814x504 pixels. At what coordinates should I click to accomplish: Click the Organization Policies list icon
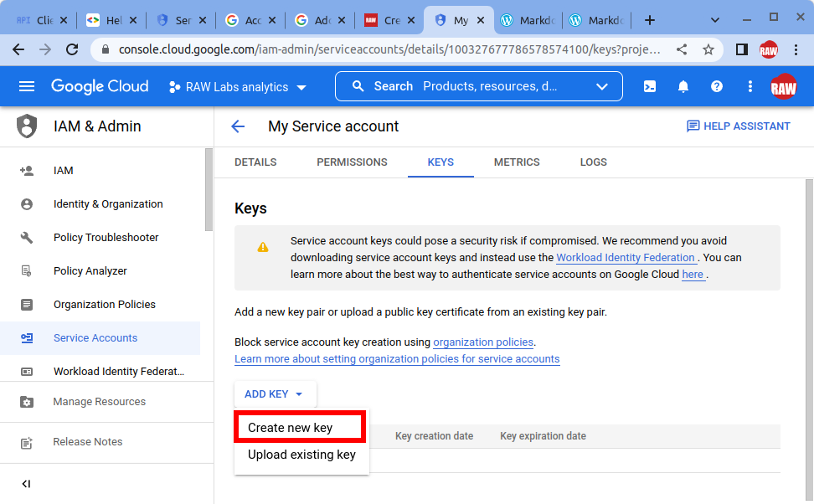point(27,305)
